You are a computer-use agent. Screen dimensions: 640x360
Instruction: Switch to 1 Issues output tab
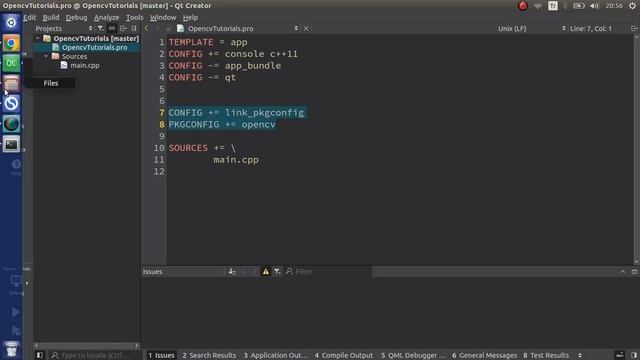(161, 356)
